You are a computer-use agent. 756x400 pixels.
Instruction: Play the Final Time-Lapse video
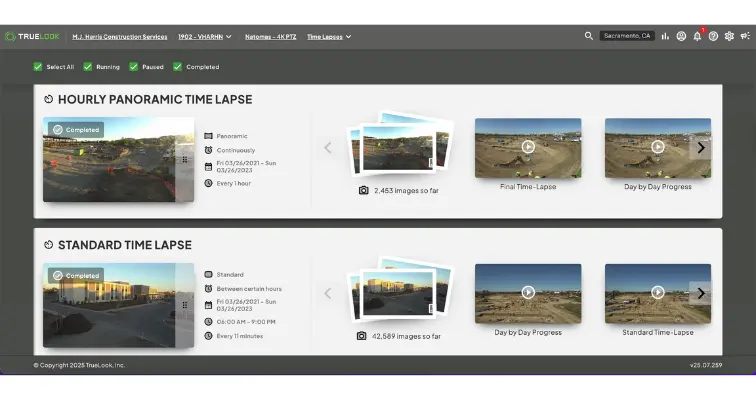528,148
